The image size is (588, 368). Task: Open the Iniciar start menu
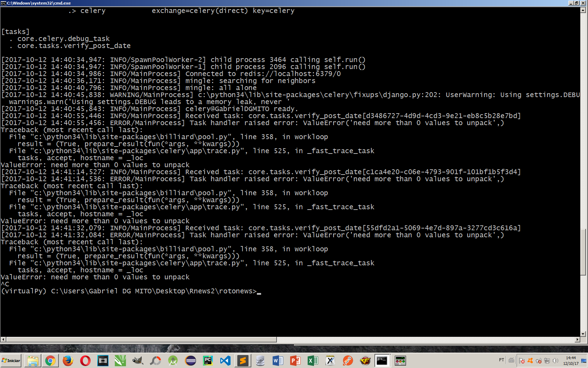pyautogui.click(x=11, y=361)
